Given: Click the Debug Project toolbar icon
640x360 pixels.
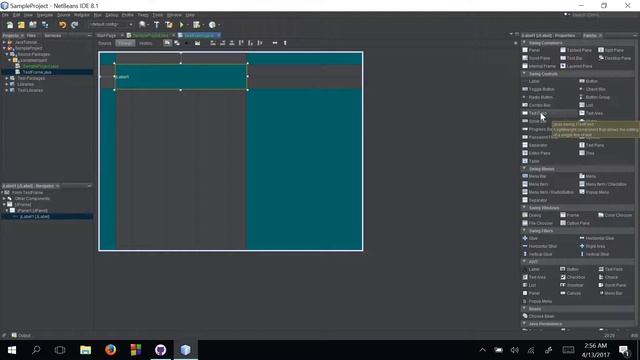Looking at the screenshot, I should 197,25.
